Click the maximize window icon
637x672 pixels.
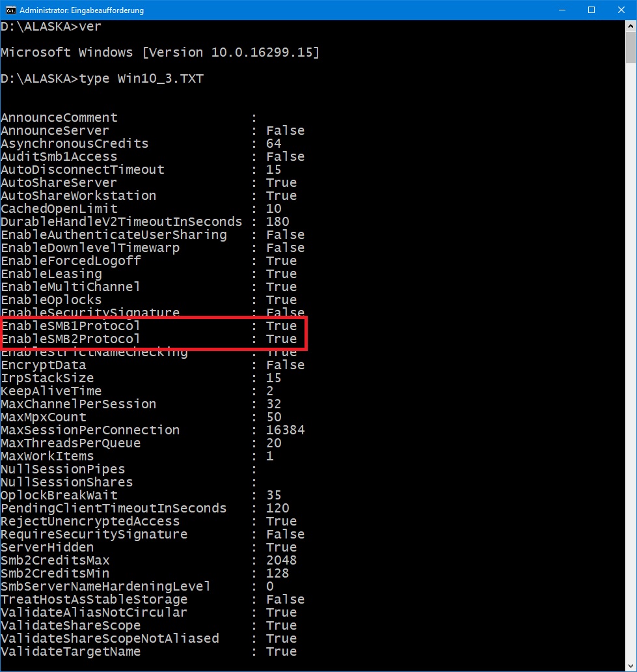point(591,10)
